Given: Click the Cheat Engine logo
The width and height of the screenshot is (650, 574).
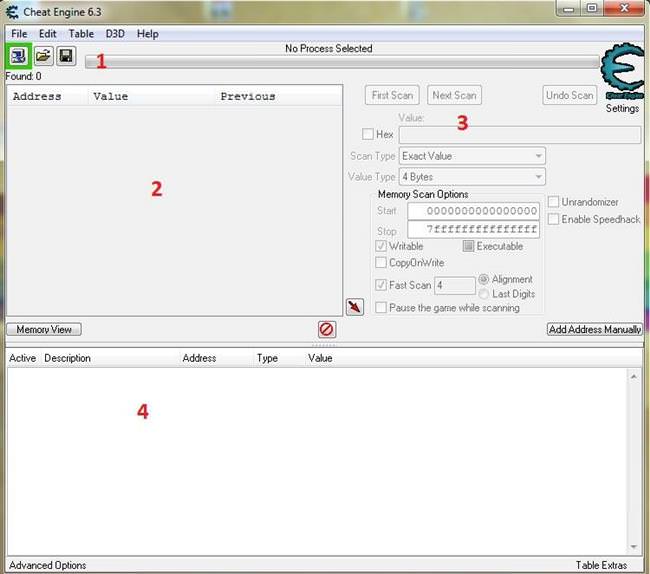Looking at the screenshot, I should [623, 71].
